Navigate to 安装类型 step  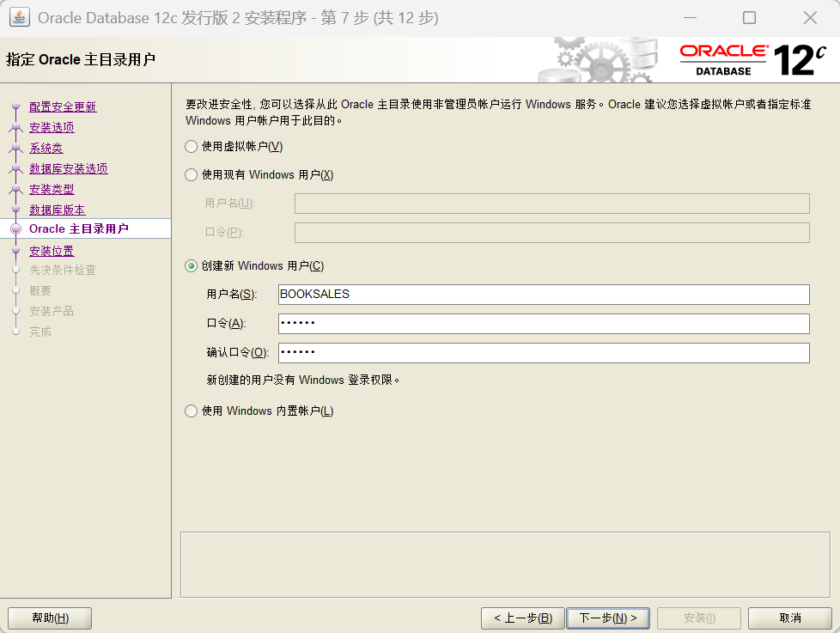pos(52,189)
